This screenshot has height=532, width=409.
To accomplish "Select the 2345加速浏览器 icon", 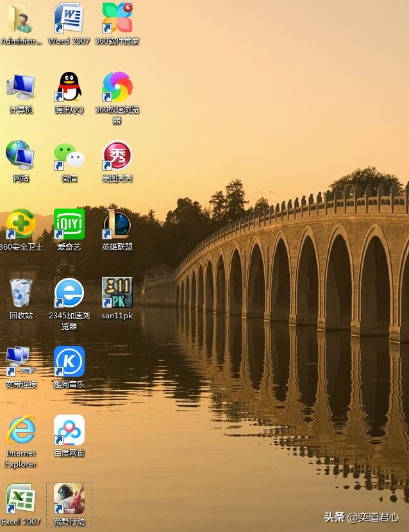I will pos(69,293).
